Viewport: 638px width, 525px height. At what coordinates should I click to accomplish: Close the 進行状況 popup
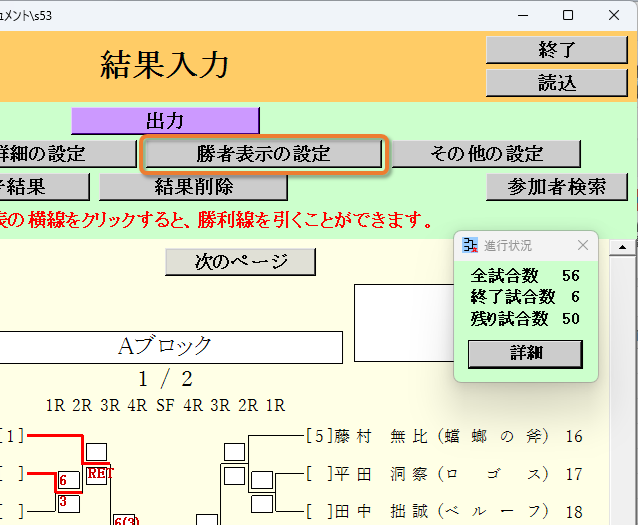click(x=583, y=245)
